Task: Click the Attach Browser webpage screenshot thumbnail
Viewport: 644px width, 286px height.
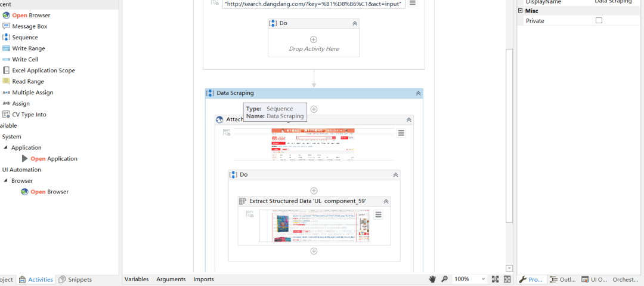Action: coord(314,144)
